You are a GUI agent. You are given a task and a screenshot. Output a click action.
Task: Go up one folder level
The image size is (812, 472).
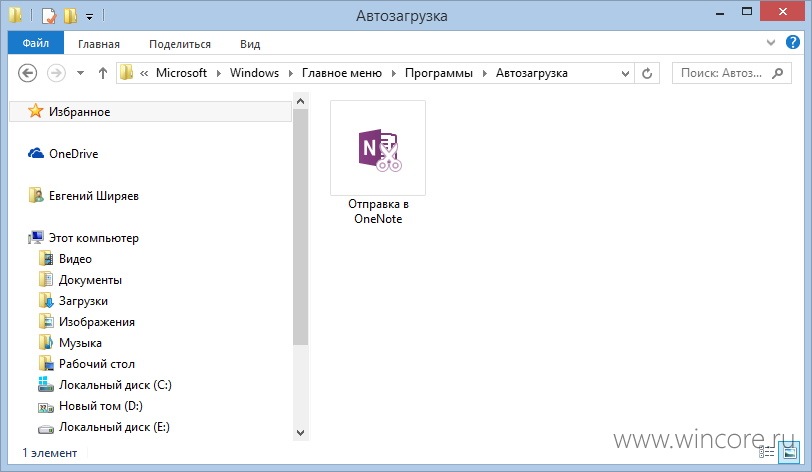tap(103, 73)
